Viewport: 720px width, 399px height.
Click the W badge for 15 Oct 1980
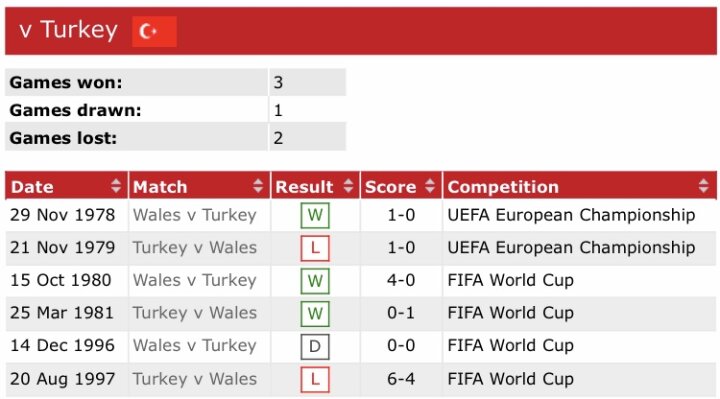pyautogui.click(x=315, y=281)
